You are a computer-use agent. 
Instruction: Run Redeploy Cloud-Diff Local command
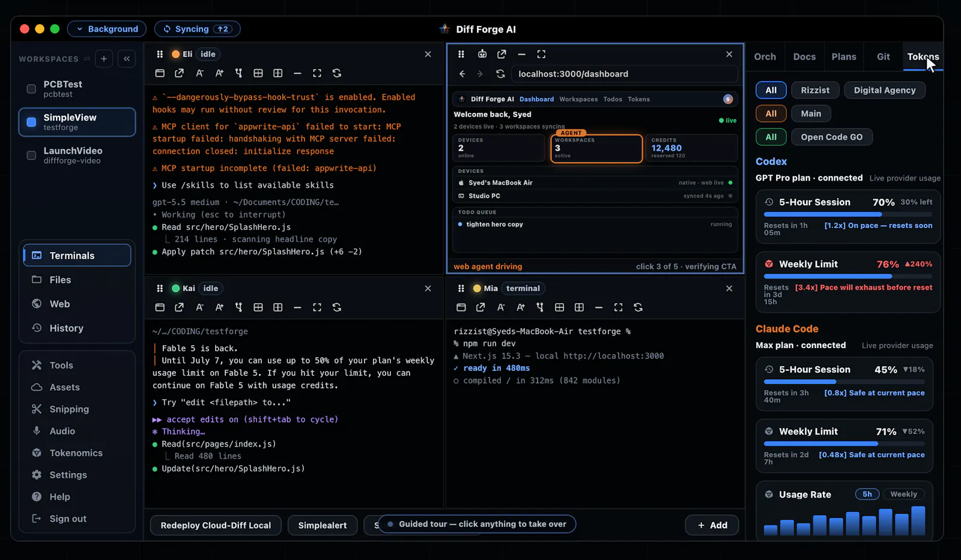coord(216,525)
